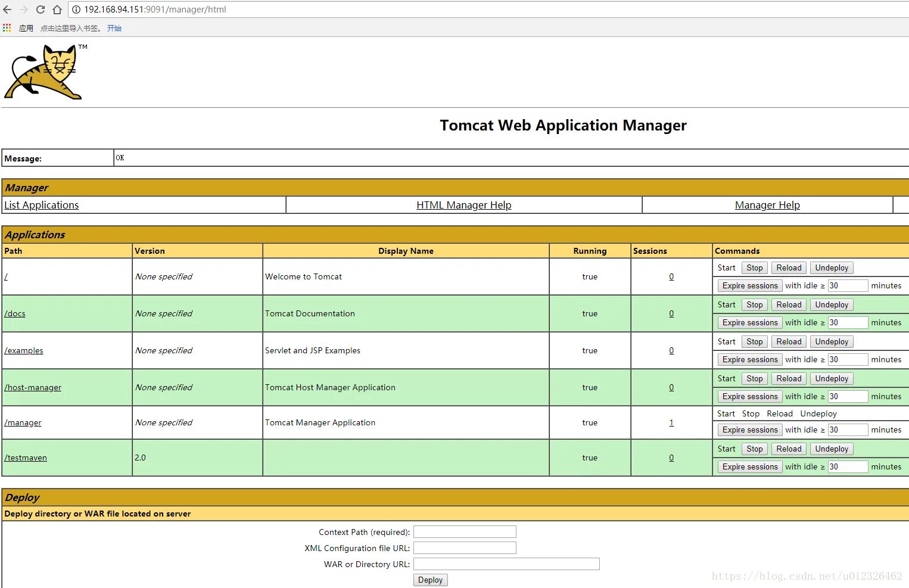Screen dimensions: 909x588
Task: Undeploy the root / application
Action: [x=832, y=268]
